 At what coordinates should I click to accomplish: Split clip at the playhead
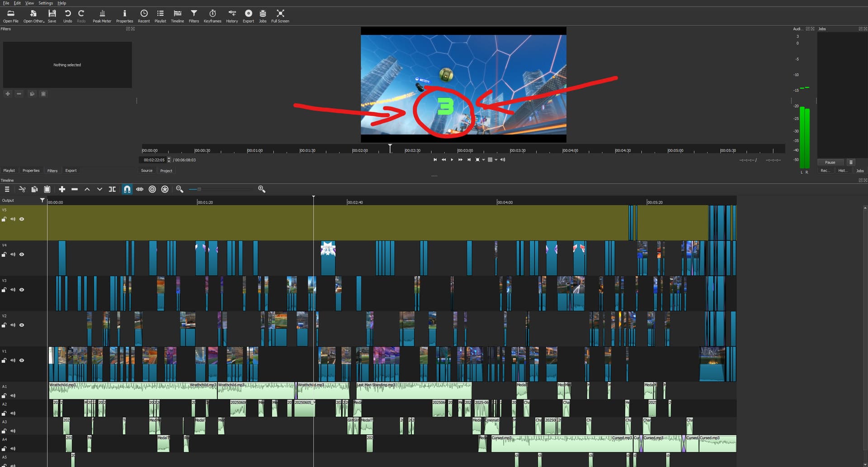pyautogui.click(x=112, y=189)
